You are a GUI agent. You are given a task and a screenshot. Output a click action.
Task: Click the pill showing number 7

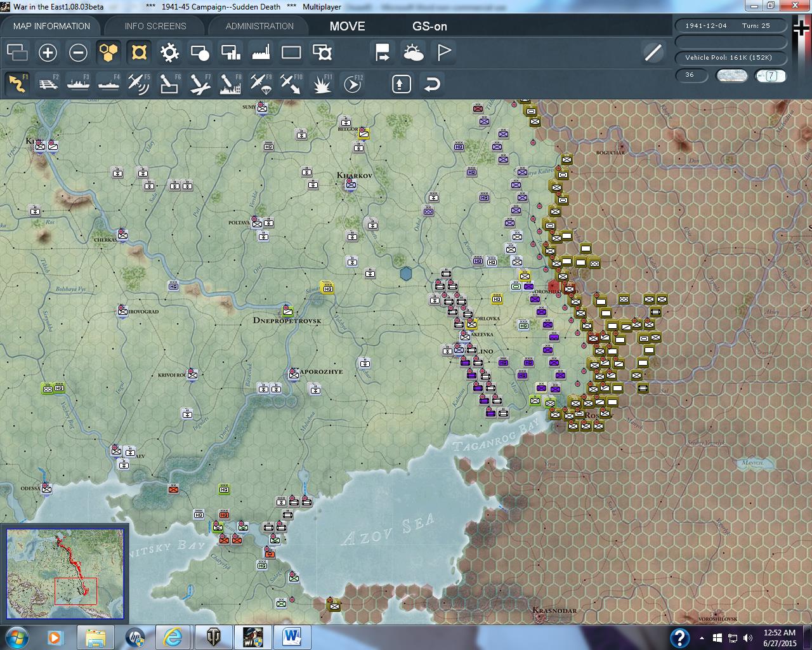[x=771, y=76]
